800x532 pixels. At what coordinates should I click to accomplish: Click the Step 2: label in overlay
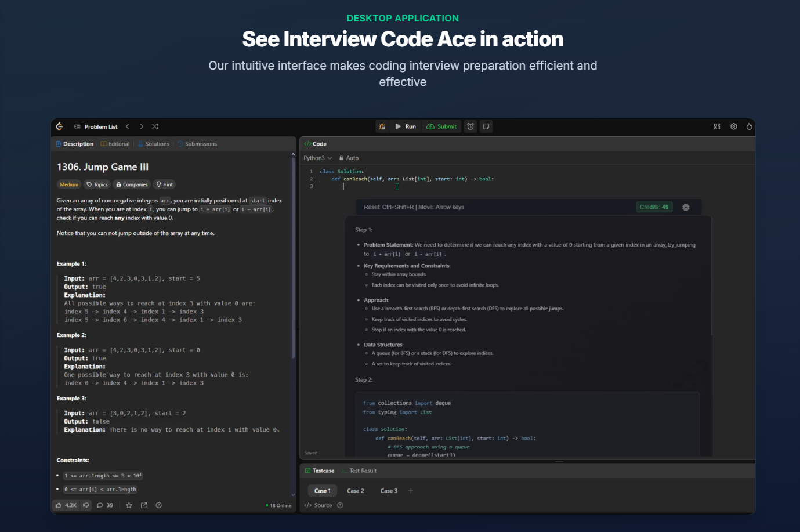(364, 380)
